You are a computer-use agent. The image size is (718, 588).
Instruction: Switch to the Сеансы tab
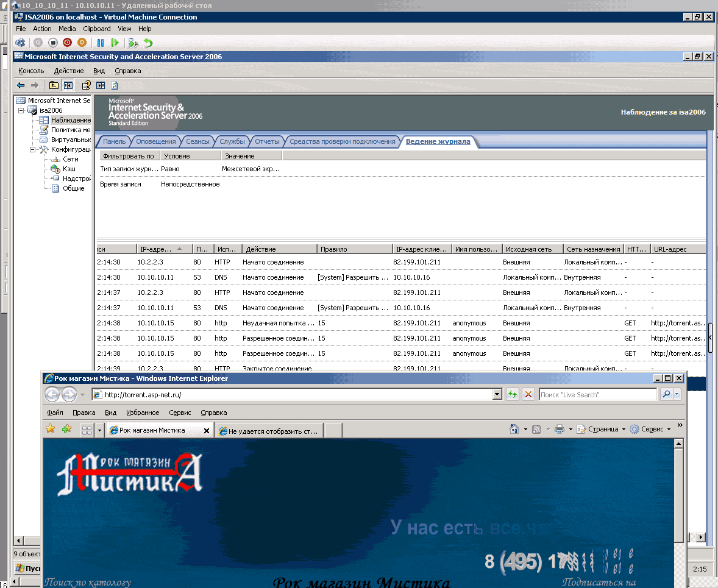point(197,141)
